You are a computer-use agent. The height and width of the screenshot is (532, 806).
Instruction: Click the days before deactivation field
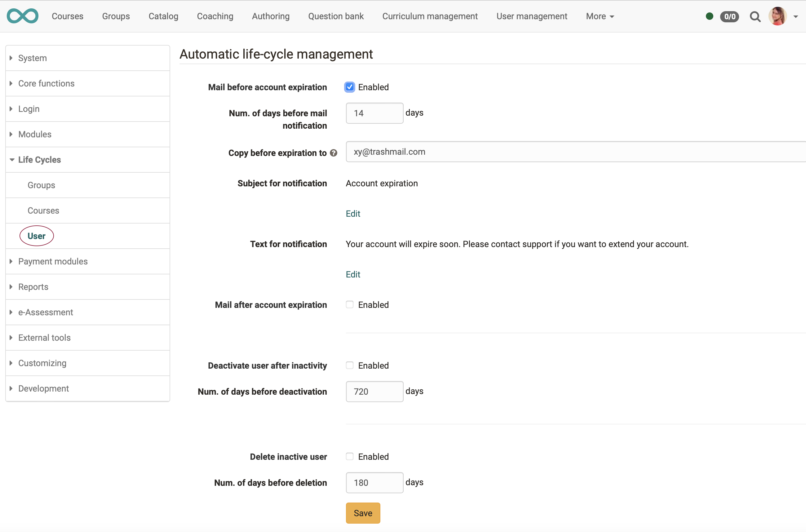(x=374, y=391)
